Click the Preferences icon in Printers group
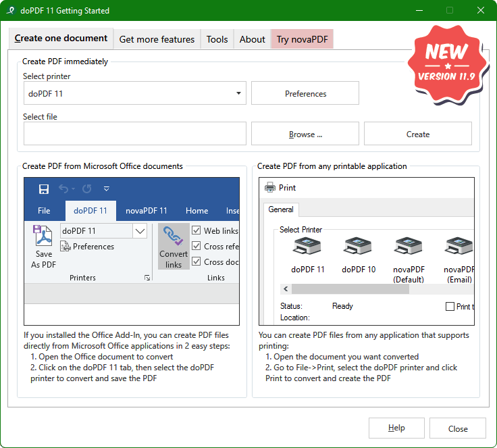Viewport: 497px width, 448px height. [x=66, y=247]
